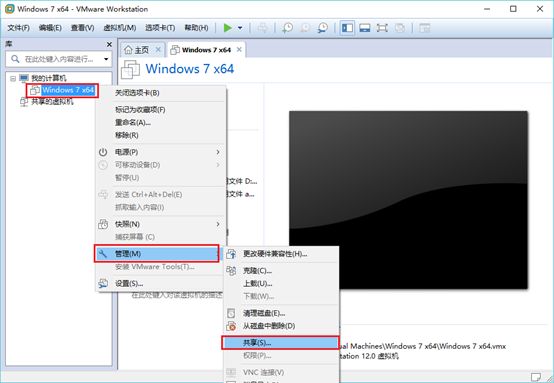The image size is (554, 383).
Task: Collapse the 我的计算机 tree node
Action: coord(13,78)
